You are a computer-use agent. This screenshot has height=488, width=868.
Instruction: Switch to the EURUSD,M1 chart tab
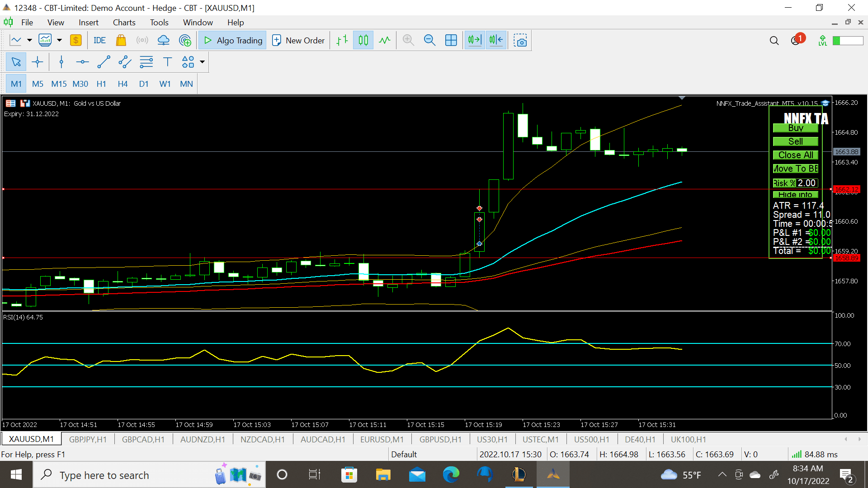tap(381, 439)
